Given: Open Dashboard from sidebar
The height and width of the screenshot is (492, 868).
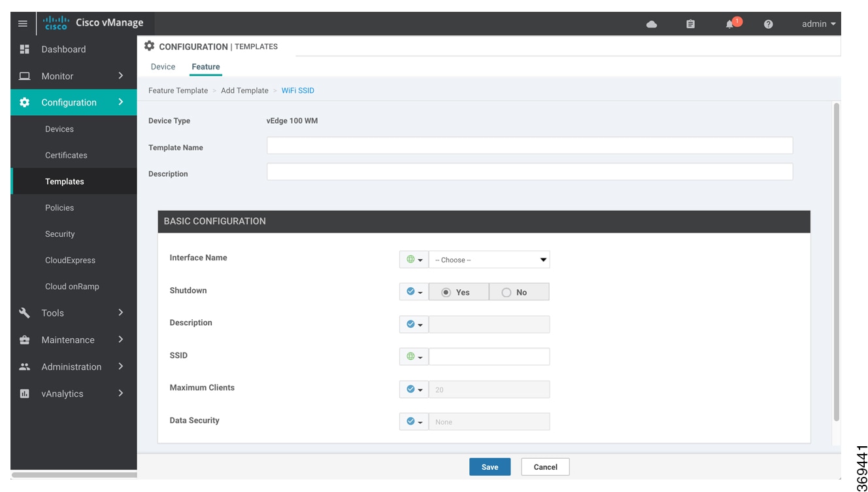Looking at the screenshot, I should point(63,49).
